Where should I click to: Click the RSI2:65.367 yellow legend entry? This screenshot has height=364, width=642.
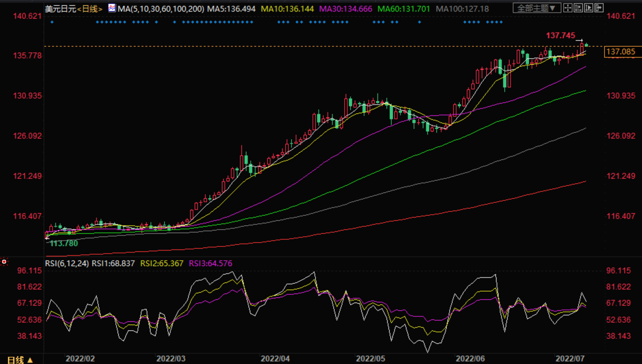point(162,263)
